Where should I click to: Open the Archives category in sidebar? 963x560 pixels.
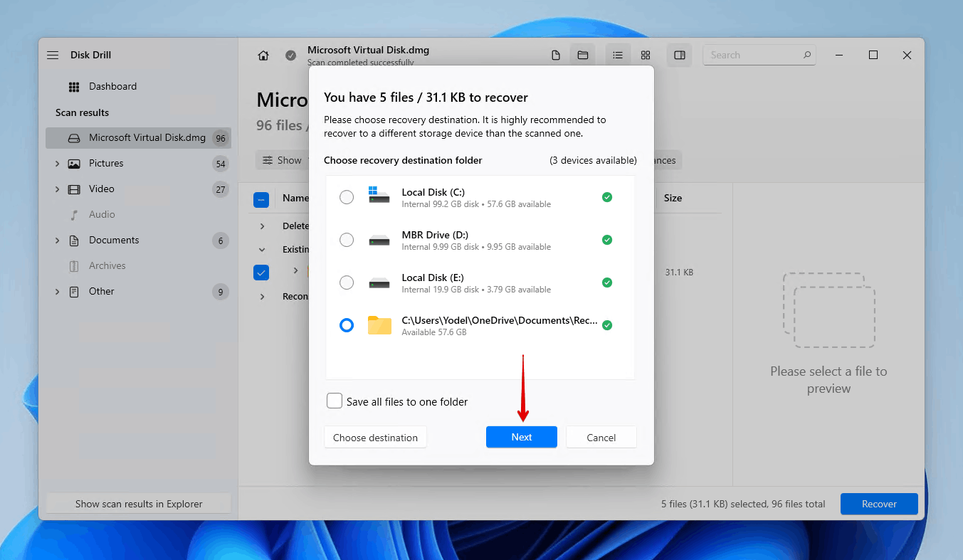(108, 265)
